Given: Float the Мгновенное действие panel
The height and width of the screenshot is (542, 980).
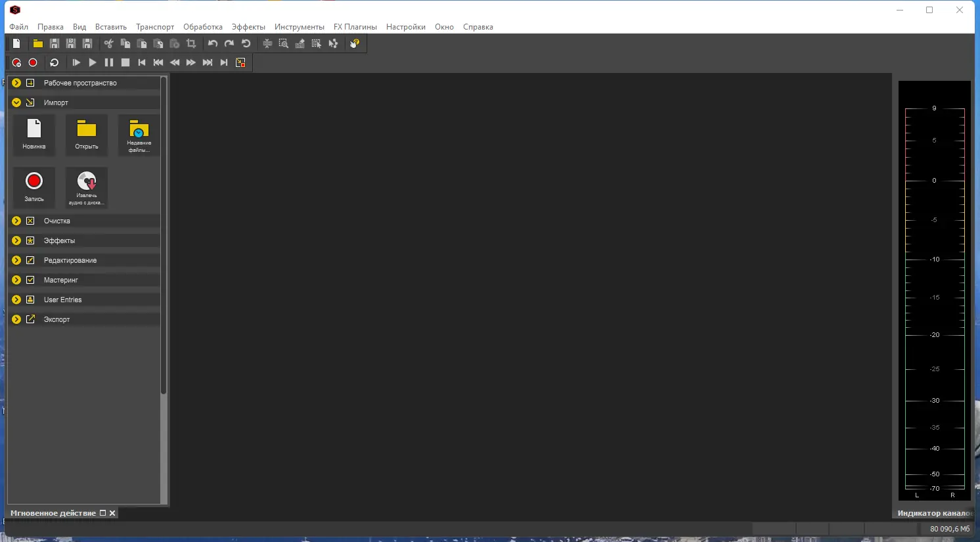Looking at the screenshot, I should (x=102, y=513).
